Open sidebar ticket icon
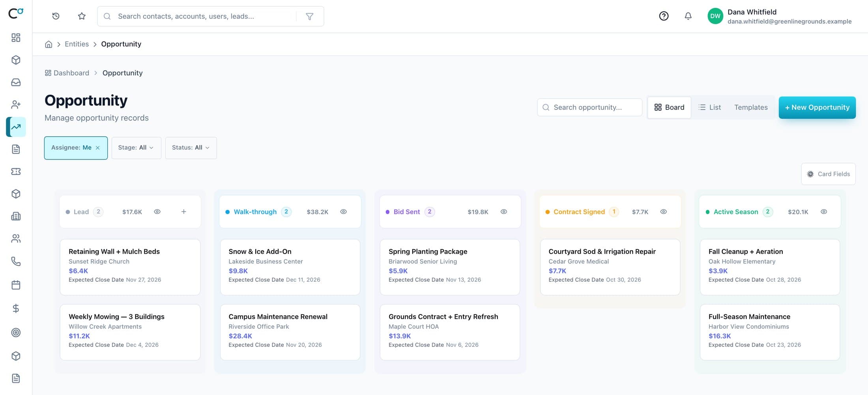This screenshot has height=395, width=868. (x=16, y=172)
